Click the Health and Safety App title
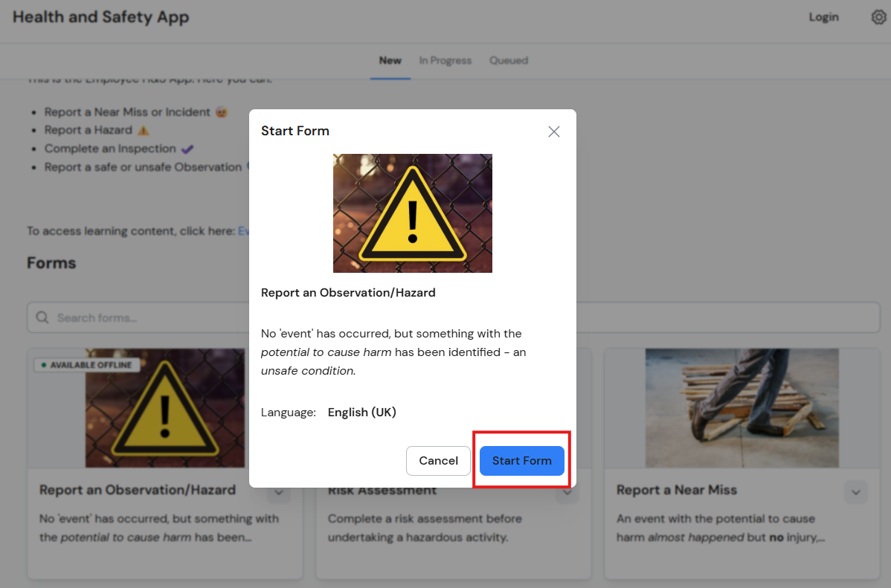891x588 pixels. click(100, 17)
